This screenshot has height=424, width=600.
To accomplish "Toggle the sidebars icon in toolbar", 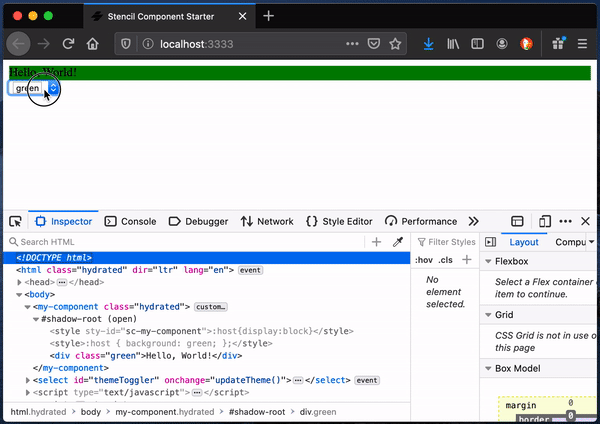I will [478, 44].
